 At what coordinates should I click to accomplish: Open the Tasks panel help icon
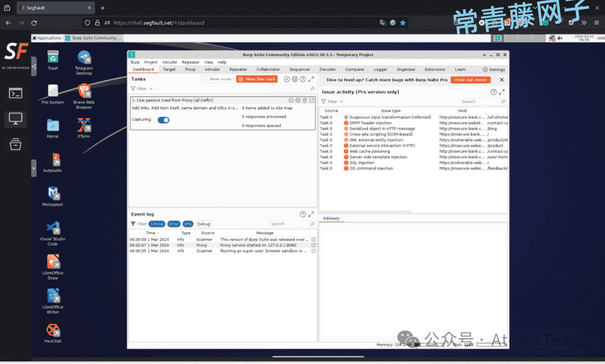[303, 79]
